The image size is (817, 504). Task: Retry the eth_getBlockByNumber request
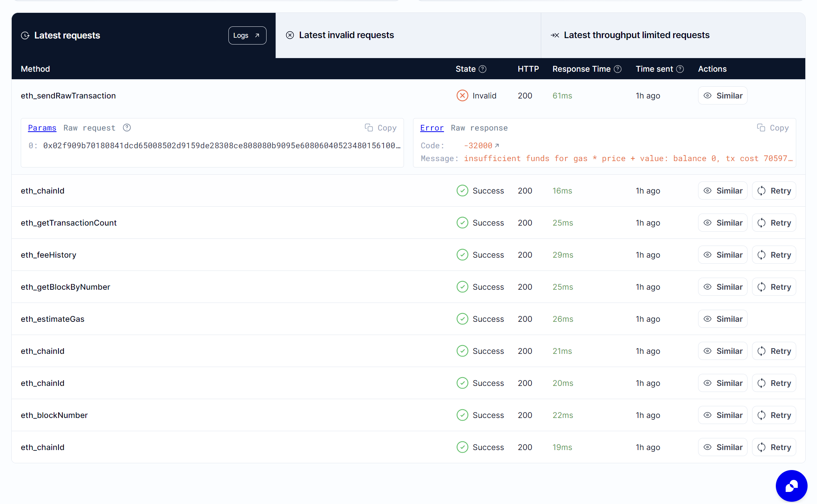click(x=774, y=287)
